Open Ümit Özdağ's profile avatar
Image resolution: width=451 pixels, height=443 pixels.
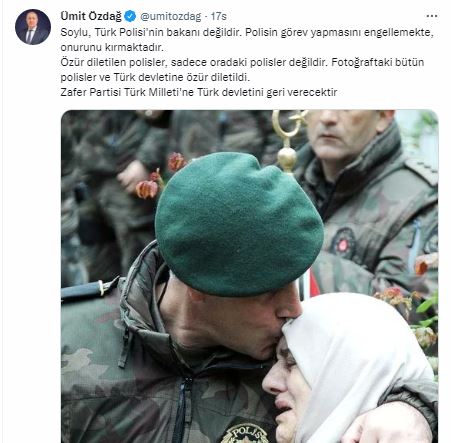click(33, 27)
